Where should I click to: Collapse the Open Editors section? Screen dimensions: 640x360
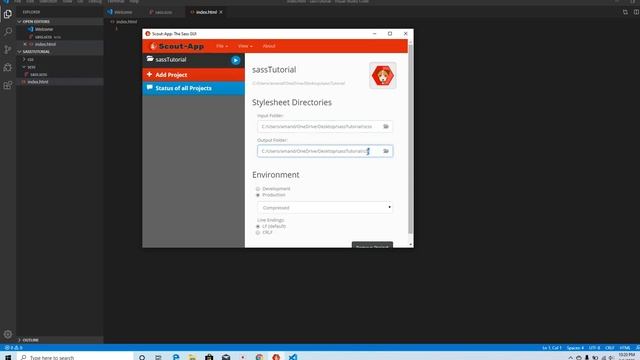coord(36,22)
